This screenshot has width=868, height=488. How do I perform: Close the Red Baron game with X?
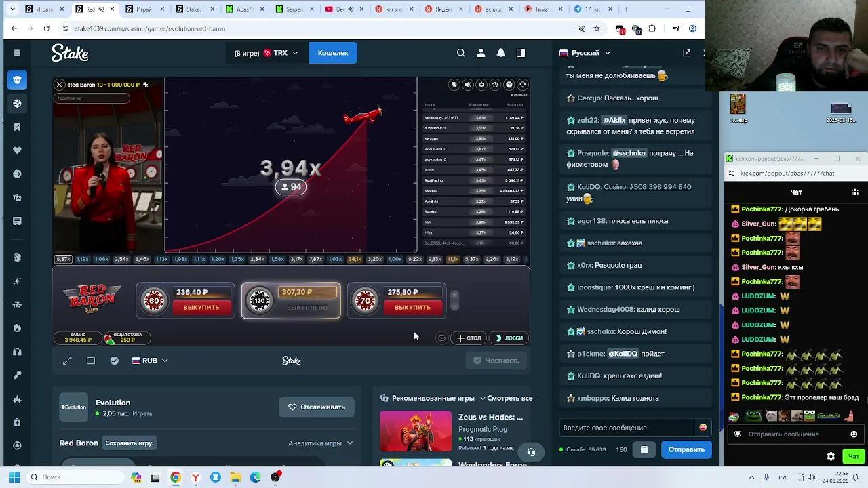[60, 85]
